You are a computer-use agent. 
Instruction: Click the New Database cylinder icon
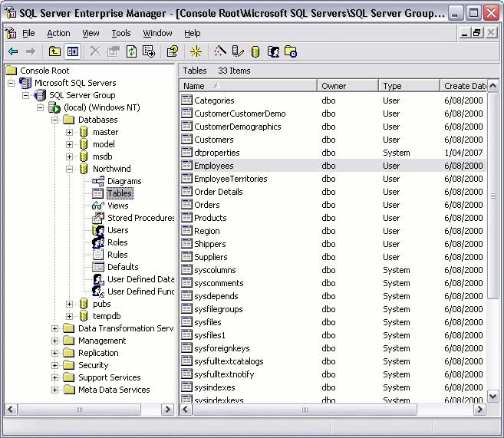click(x=255, y=51)
